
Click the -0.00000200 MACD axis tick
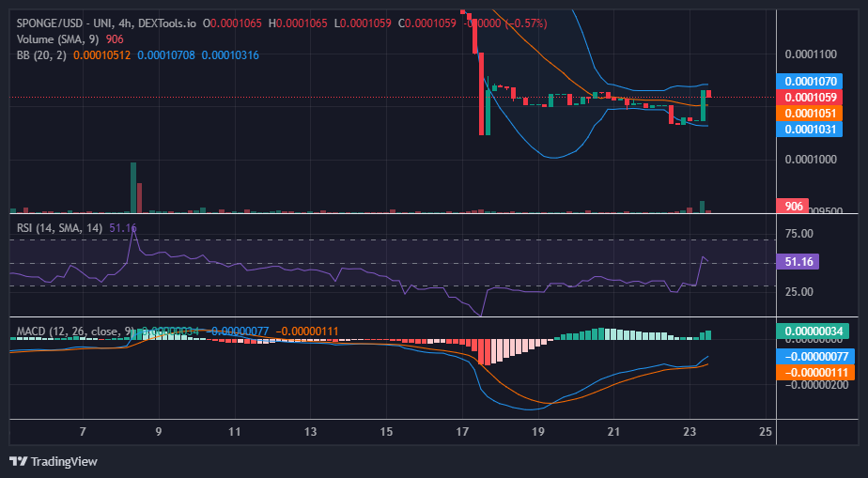click(814, 386)
